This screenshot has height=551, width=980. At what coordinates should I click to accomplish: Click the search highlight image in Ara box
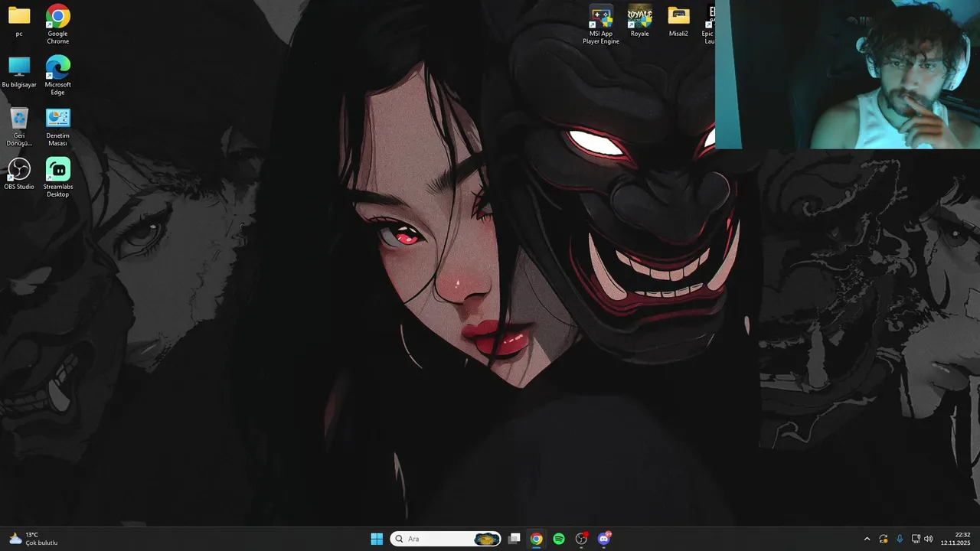point(487,539)
